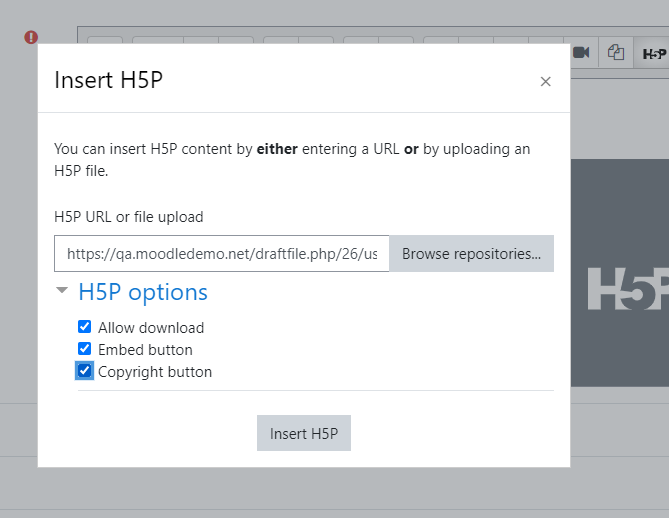Uncheck Copyright button checkbox
This screenshot has height=518, width=669.
tap(84, 371)
